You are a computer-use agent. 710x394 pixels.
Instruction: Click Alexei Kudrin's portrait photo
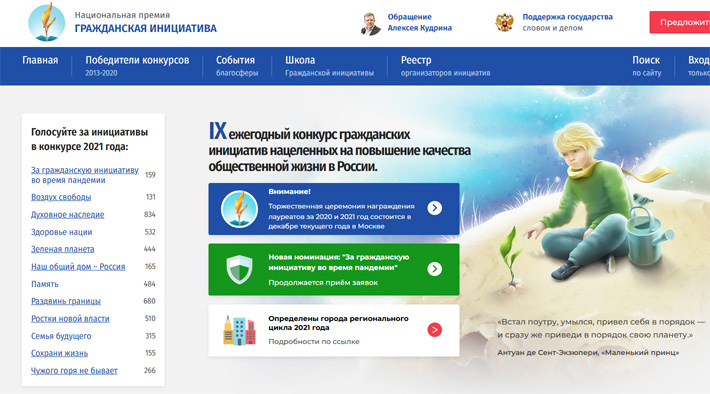pyautogui.click(x=370, y=24)
